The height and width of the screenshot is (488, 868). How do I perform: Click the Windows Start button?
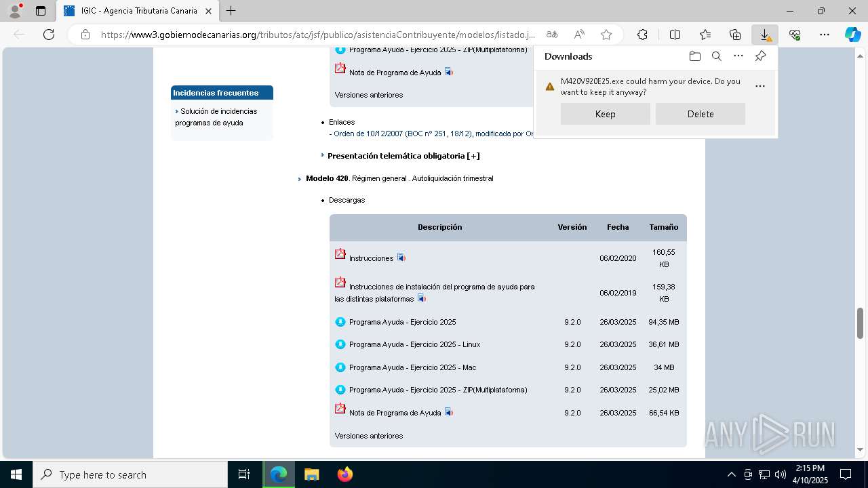click(x=16, y=474)
